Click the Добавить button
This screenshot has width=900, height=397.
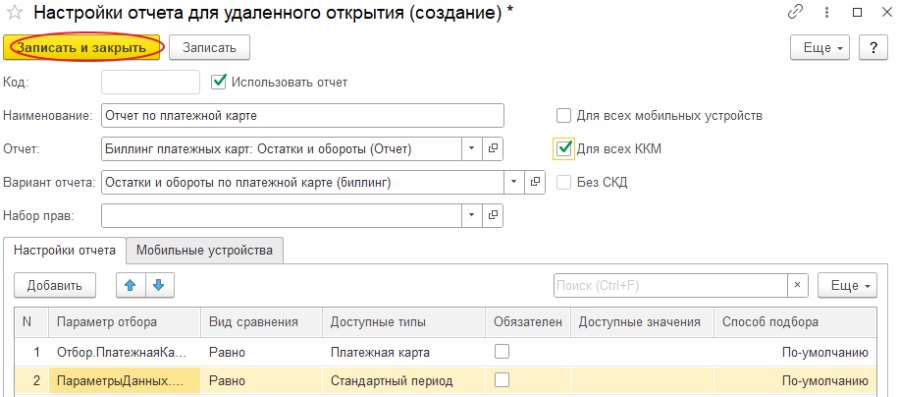(55, 285)
